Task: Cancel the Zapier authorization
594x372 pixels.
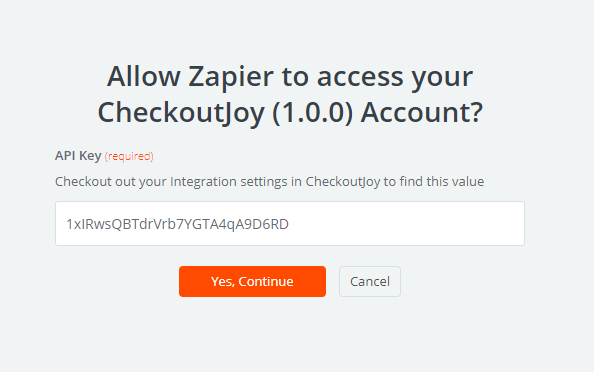Action: 370,281
